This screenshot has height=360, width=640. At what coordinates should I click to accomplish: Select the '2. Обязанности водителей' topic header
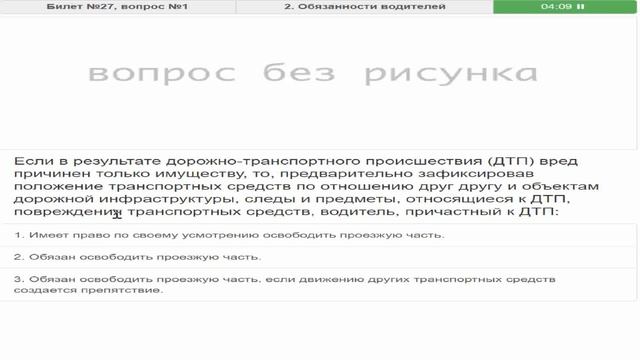pos(364,7)
